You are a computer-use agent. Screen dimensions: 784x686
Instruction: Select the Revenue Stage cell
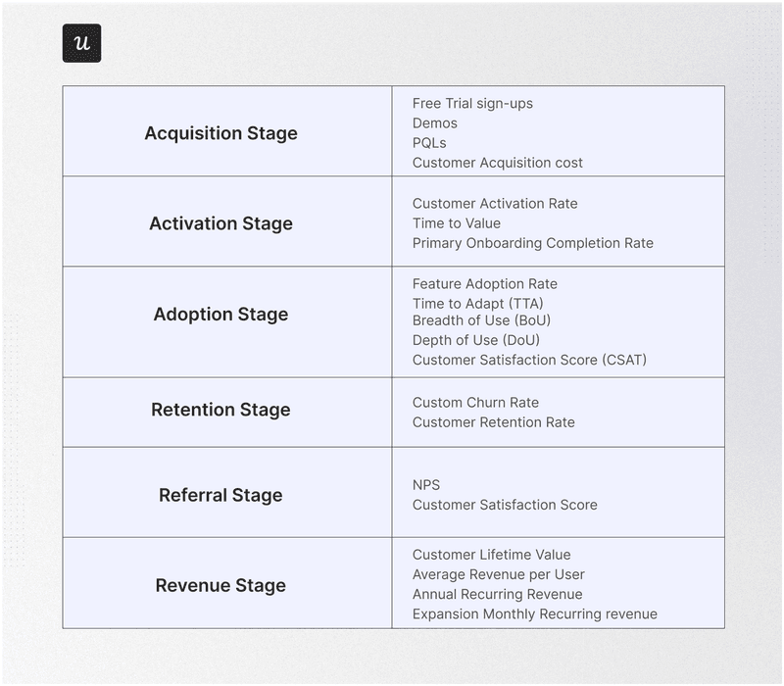coord(220,585)
